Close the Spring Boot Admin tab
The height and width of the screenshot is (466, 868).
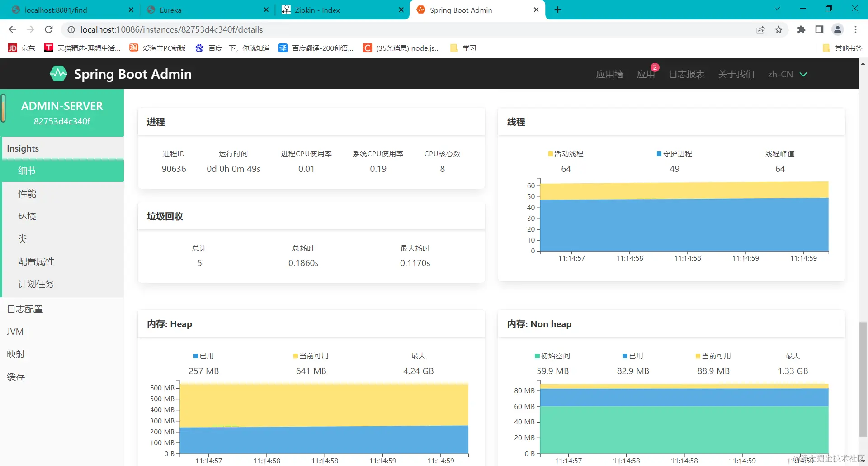point(536,10)
